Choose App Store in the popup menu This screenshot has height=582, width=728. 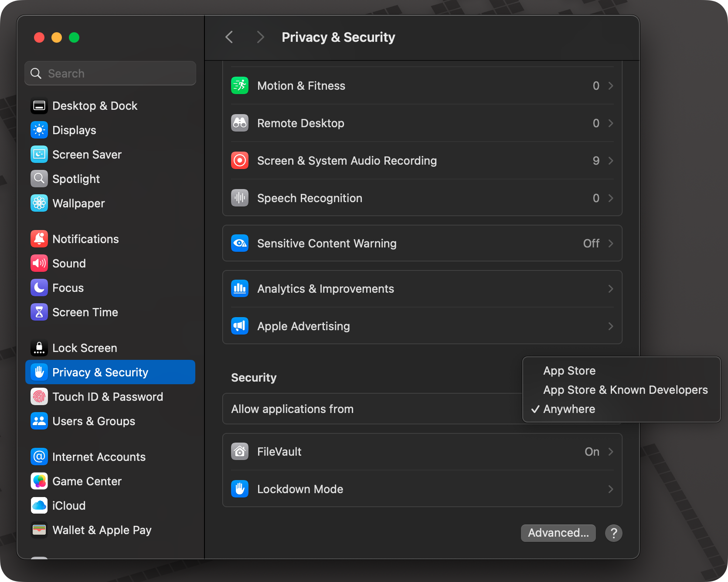569,371
